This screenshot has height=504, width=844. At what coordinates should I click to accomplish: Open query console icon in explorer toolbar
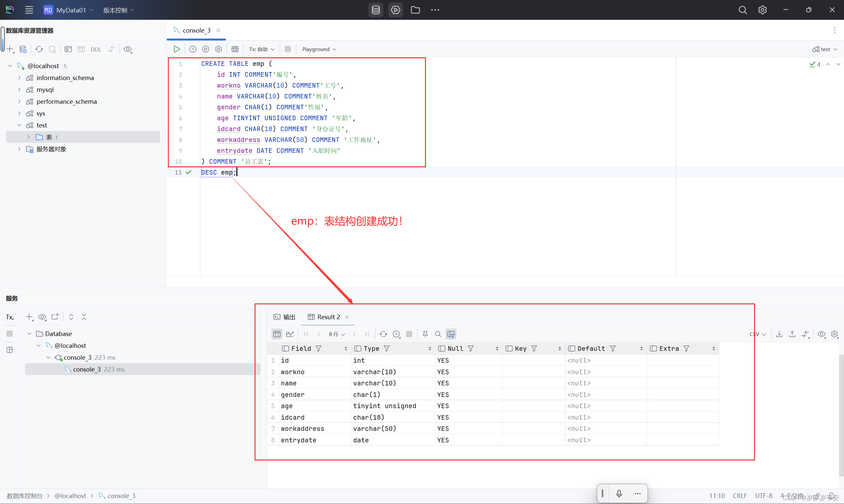point(68,49)
